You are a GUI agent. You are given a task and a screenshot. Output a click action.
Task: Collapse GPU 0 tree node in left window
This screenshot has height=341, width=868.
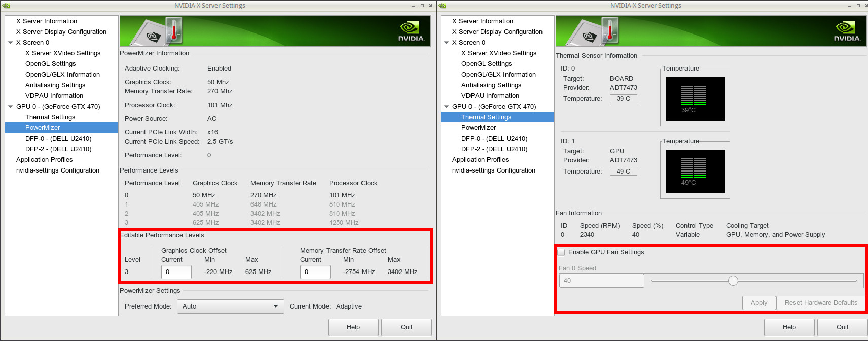[11, 107]
